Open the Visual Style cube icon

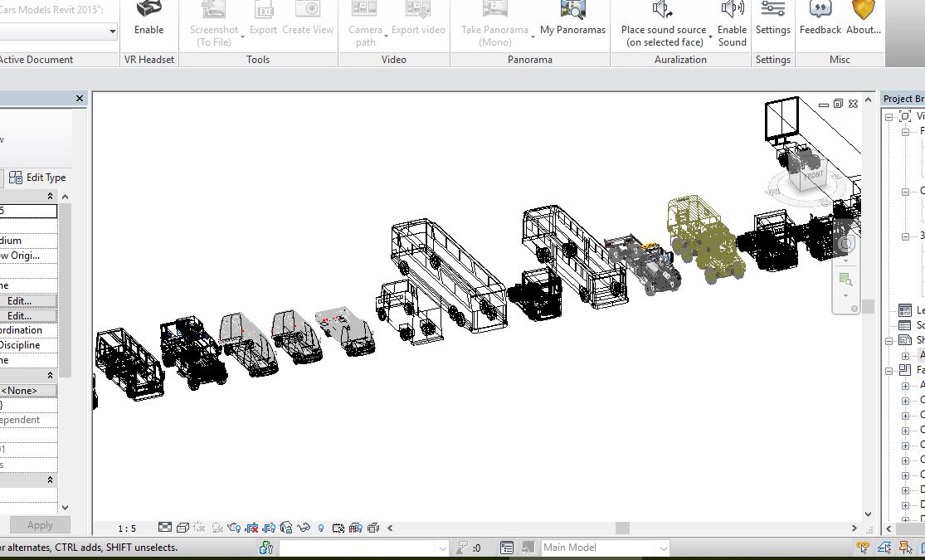point(183,528)
